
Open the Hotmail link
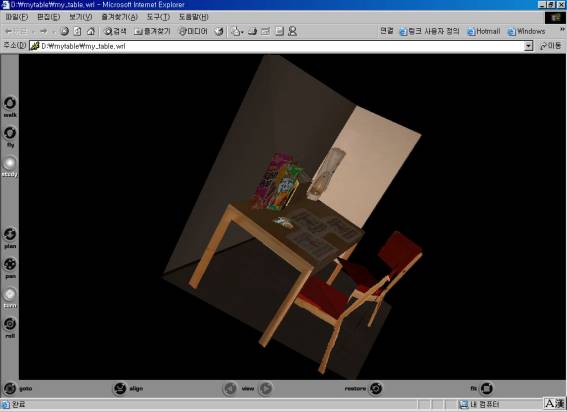click(483, 31)
